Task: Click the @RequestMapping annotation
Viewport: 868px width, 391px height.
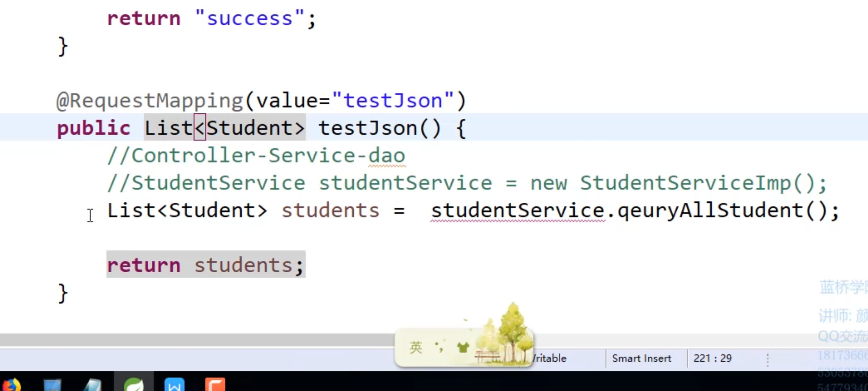Action: tap(150, 101)
